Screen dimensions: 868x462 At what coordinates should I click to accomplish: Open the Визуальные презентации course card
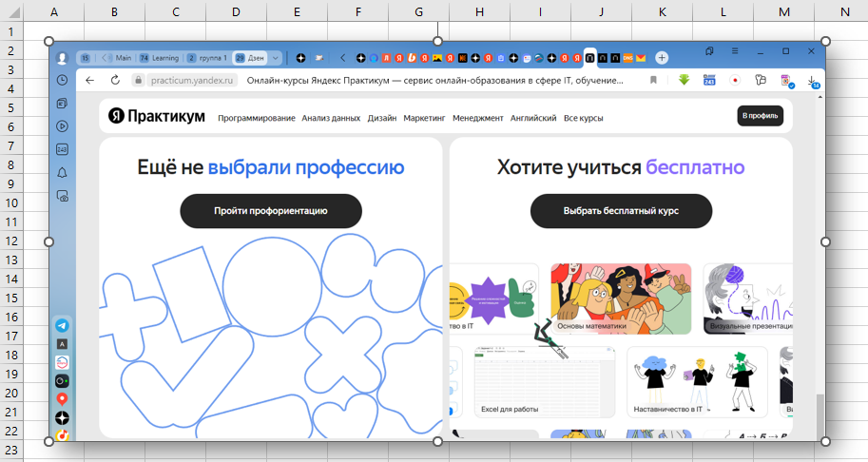point(748,298)
